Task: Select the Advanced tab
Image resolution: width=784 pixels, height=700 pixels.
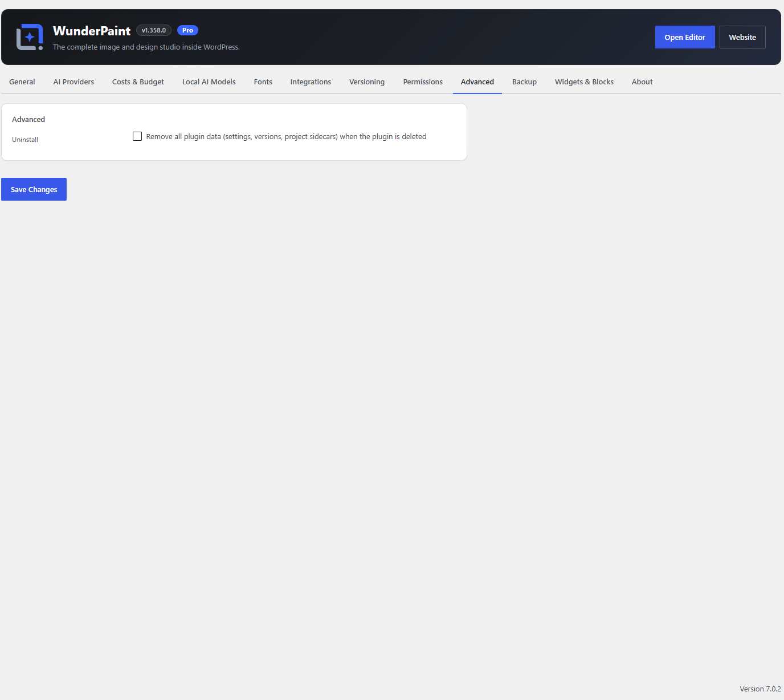Action: click(x=477, y=82)
